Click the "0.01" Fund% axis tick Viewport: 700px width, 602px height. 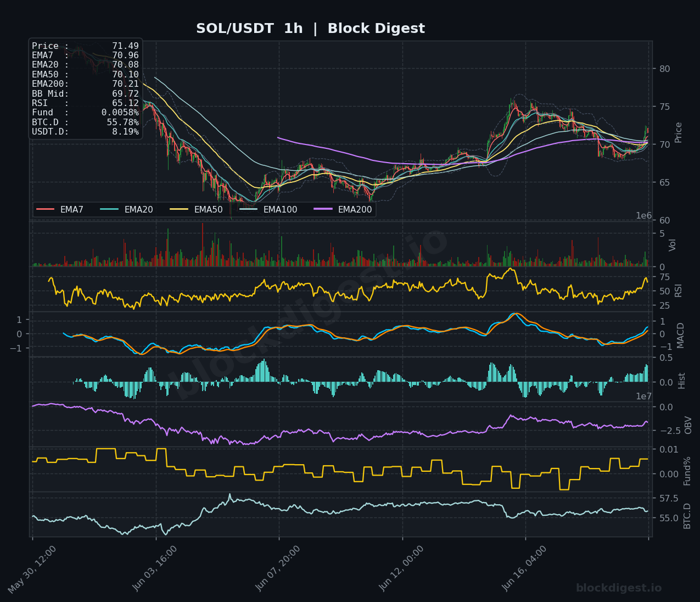(x=668, y=450)
